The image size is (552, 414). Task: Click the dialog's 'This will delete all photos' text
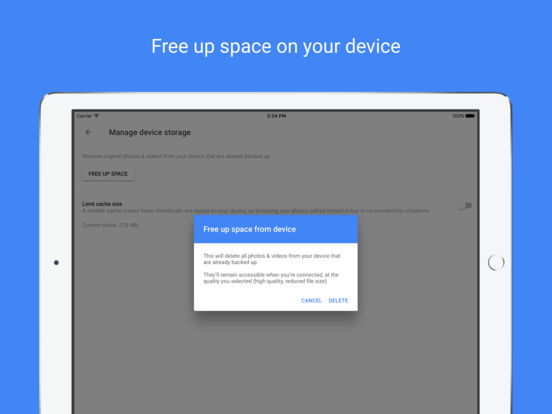click(x=272, y=259)
